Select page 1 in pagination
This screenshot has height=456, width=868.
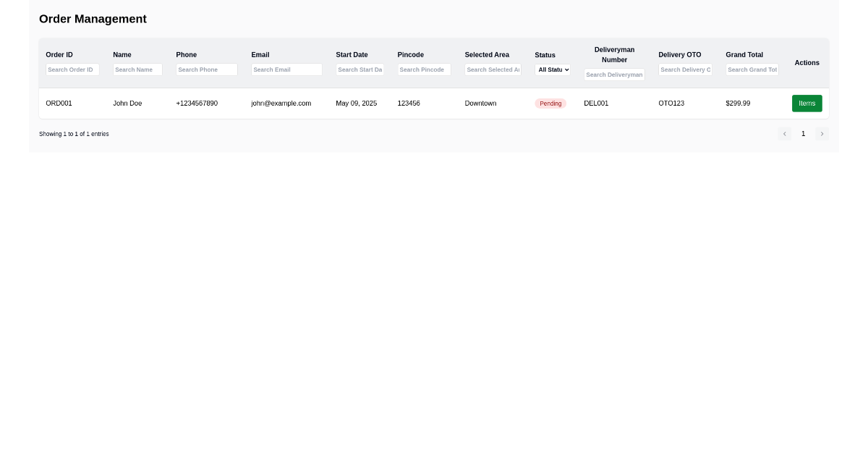[x=803, y=134]
